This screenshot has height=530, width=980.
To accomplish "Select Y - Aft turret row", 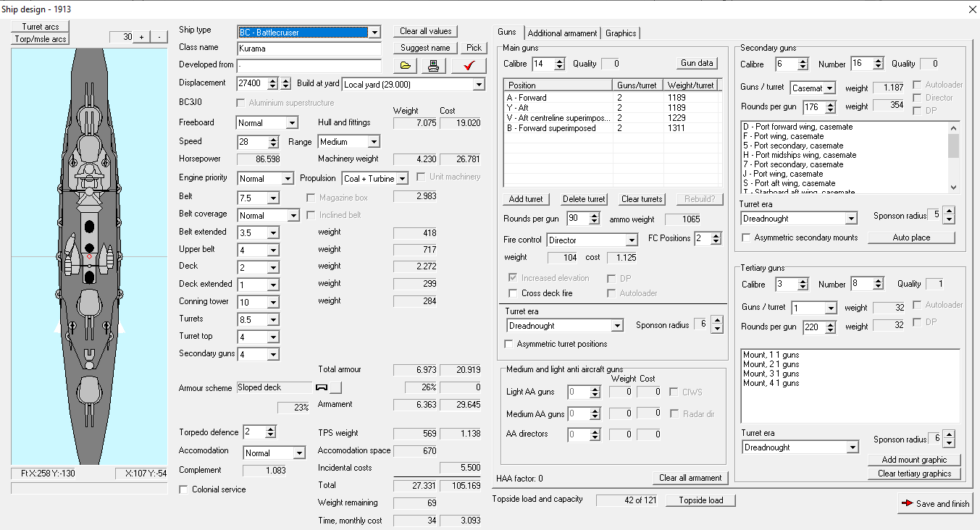I will [612, 108].
